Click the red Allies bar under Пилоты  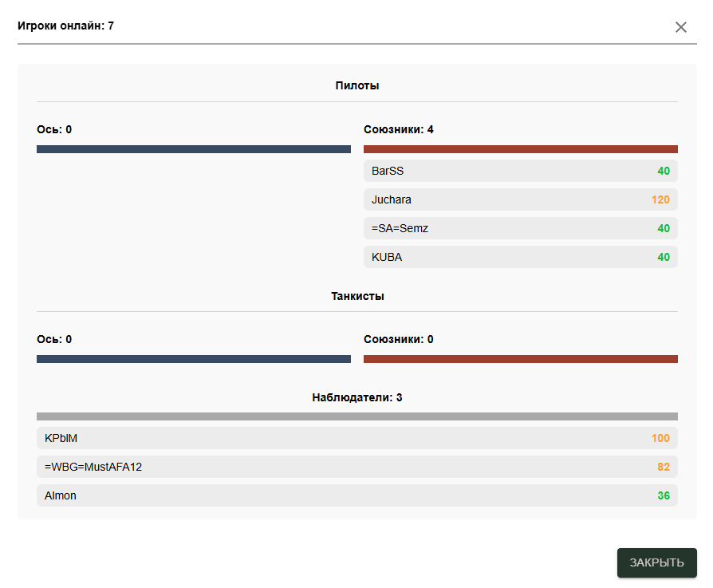520,149
